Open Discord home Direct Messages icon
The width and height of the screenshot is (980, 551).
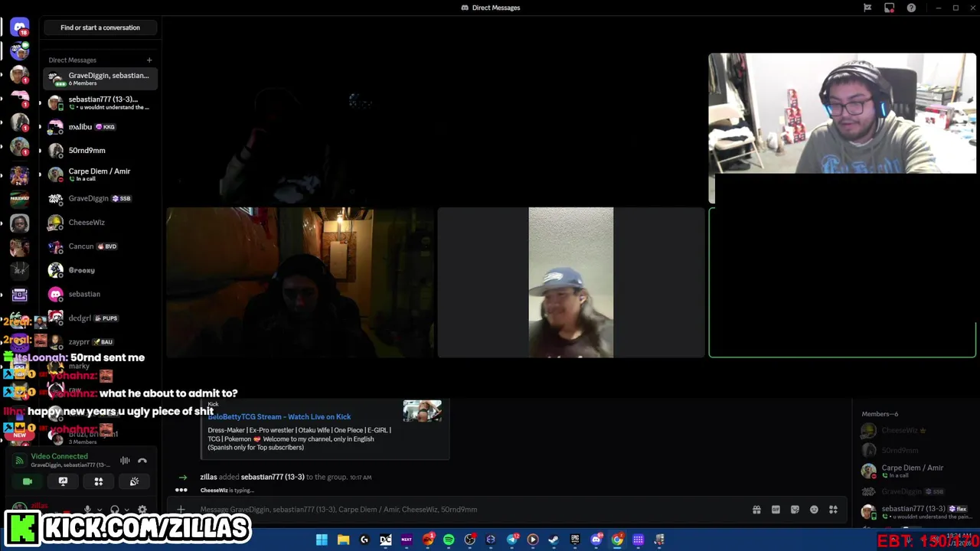tap(20, 28)
